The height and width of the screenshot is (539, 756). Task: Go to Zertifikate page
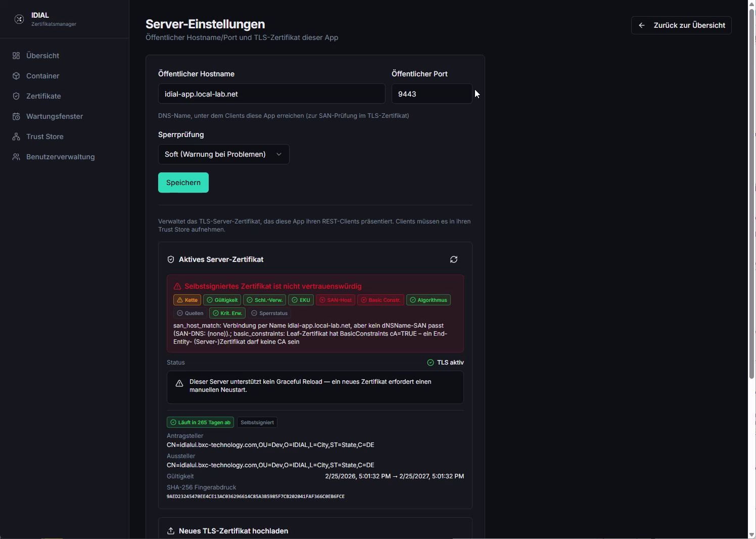[65, 96]
